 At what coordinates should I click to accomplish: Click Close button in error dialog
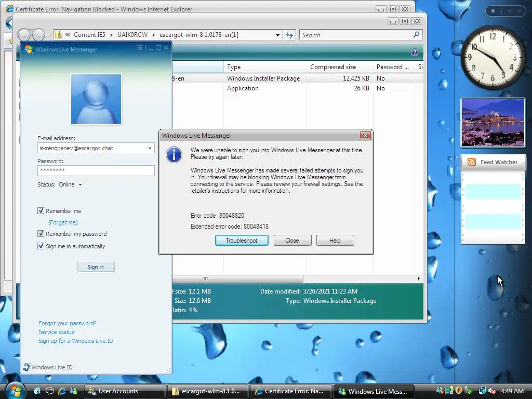coord(292,240)
